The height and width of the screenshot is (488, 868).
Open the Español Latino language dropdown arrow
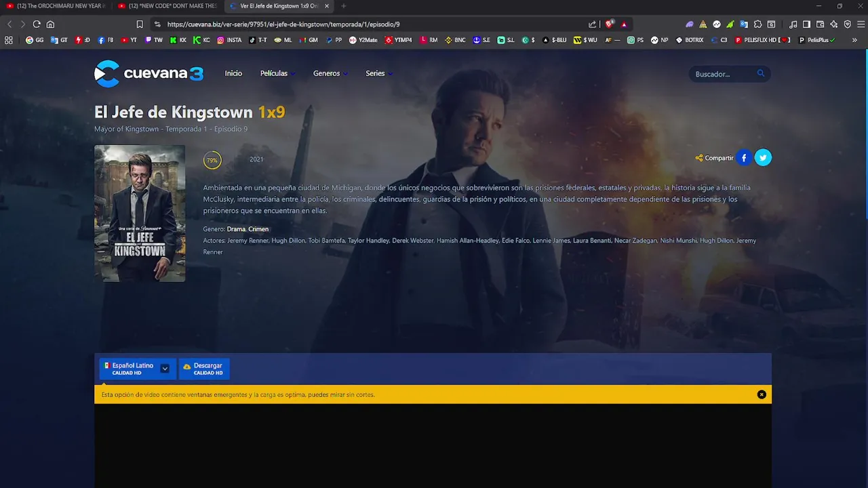point(165,369)
